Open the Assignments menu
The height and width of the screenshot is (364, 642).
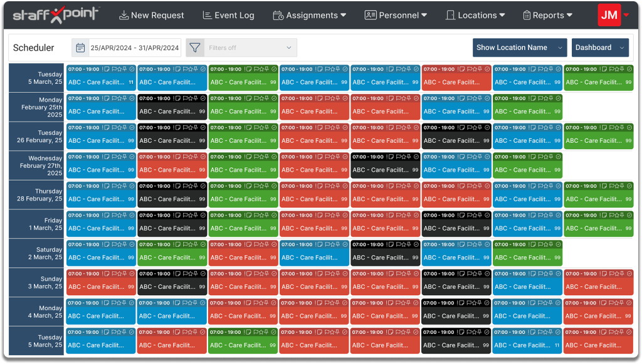point(310,15)
